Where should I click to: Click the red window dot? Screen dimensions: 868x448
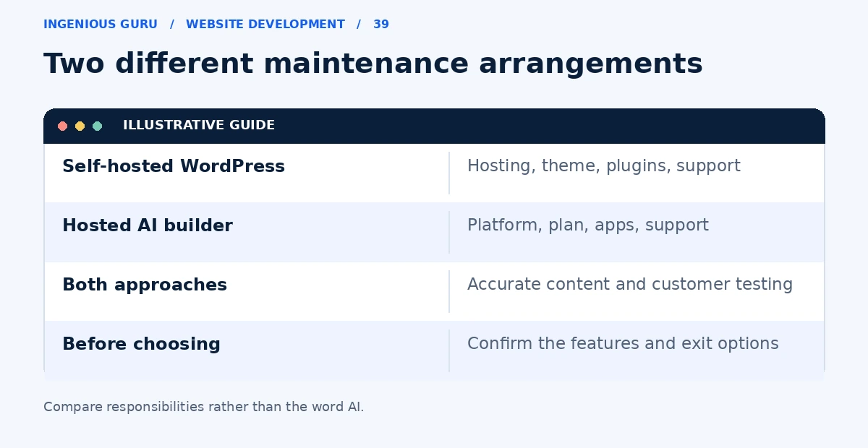(x=62, y=126)
